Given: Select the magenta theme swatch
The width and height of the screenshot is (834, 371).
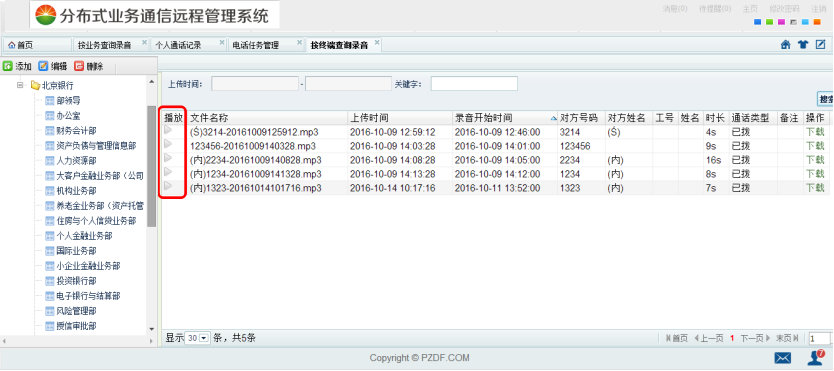Looking at the screenshot, I should click(781, 22).
